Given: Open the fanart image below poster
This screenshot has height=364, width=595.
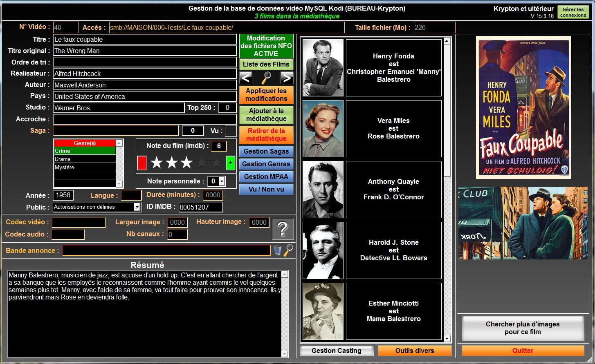Looking at the screenshot, I should click(x=523, y=223).
